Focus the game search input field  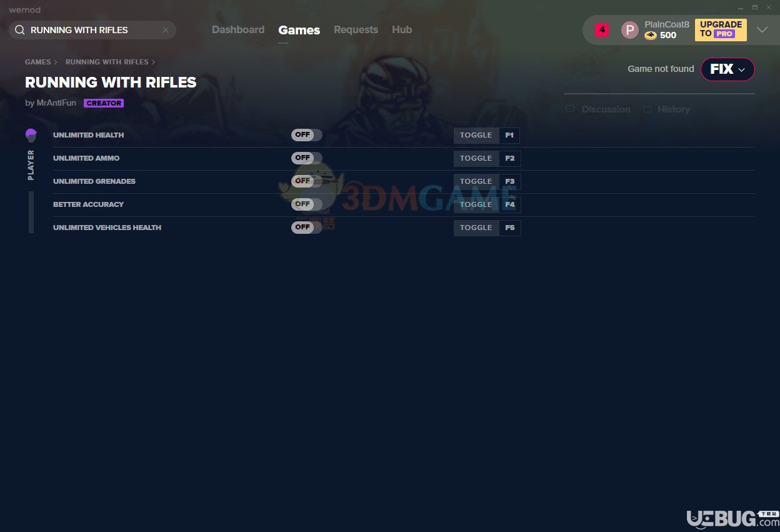[x=94, y=30]
